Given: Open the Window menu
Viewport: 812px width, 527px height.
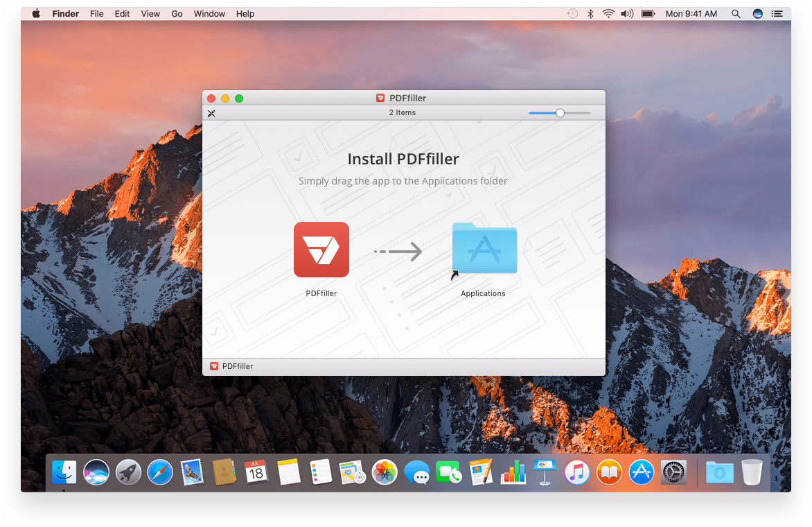Looking at the screenshot, I should (x=209, y=14).
